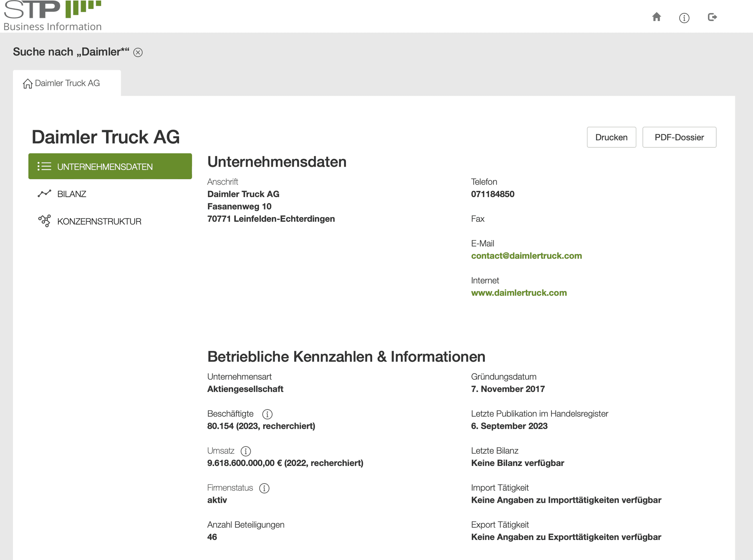Click the phone number 071184850
Viewport: 753px width, 560px height.
(x=493, y=194)
